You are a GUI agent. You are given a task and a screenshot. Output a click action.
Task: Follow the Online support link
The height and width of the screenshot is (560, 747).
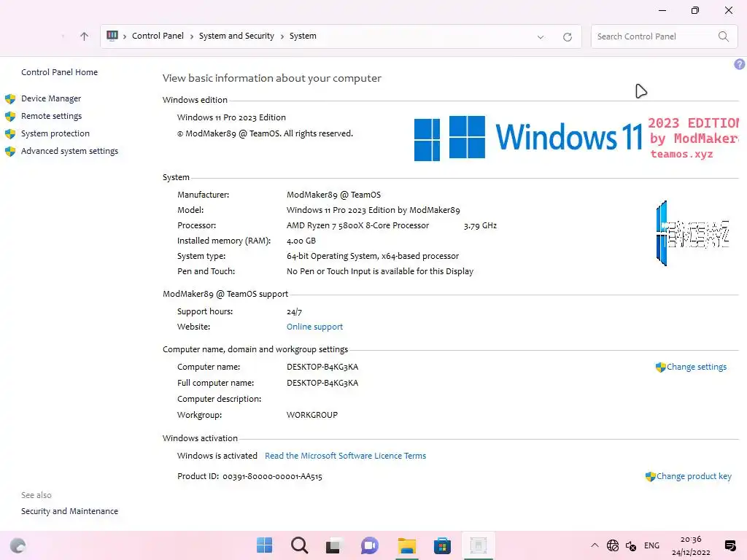click(x=314, y=327)
